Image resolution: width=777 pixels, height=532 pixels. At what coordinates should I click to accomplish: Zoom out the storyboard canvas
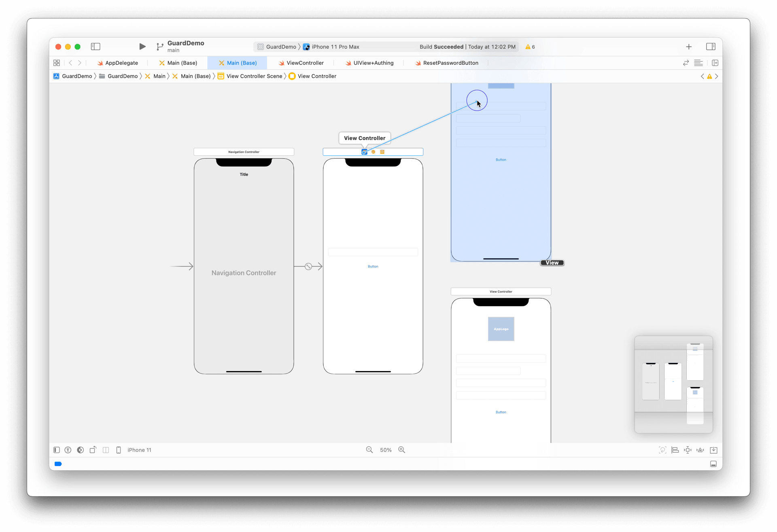[369, 450]
